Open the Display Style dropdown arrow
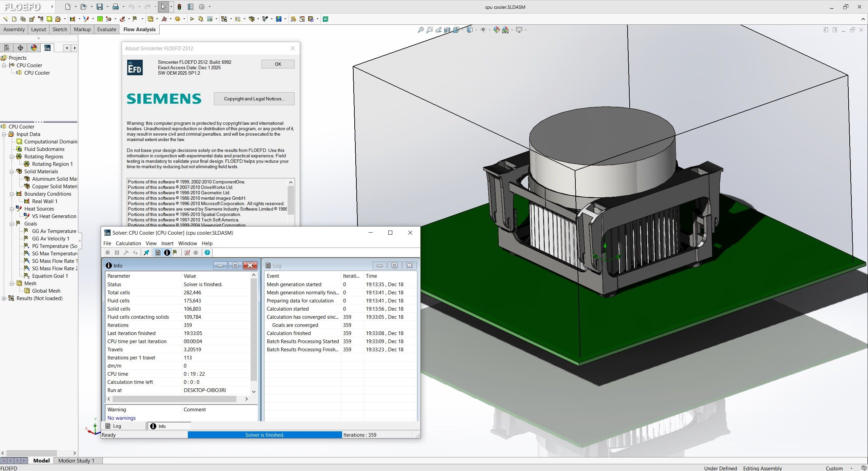This screenshot has height=471, width=868. tap(476, 30)
